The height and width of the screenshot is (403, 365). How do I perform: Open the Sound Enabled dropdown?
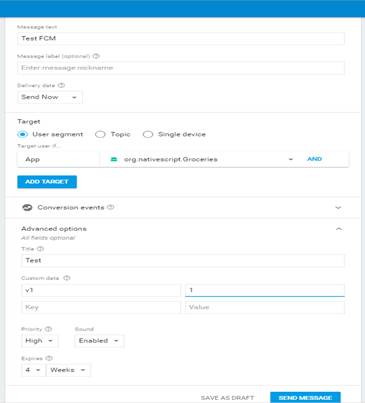[x=99, y=341]
